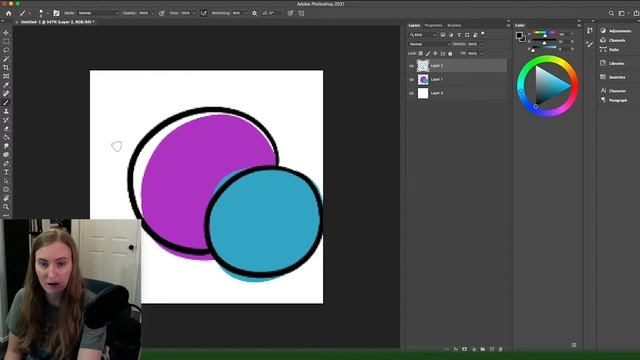This screenshot has width=640, height=360.
Task: Hide Layer 1 with eye icon
Action: pos(411,80)
